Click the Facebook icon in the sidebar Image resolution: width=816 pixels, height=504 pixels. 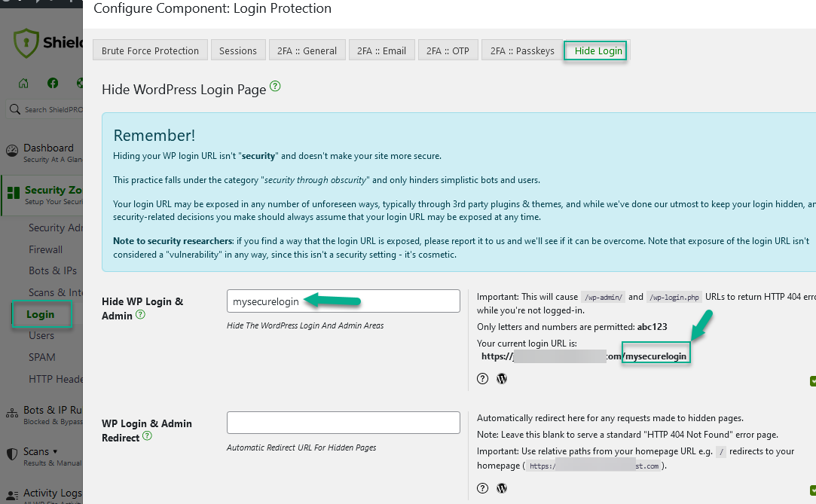click(x=52, y=83)
